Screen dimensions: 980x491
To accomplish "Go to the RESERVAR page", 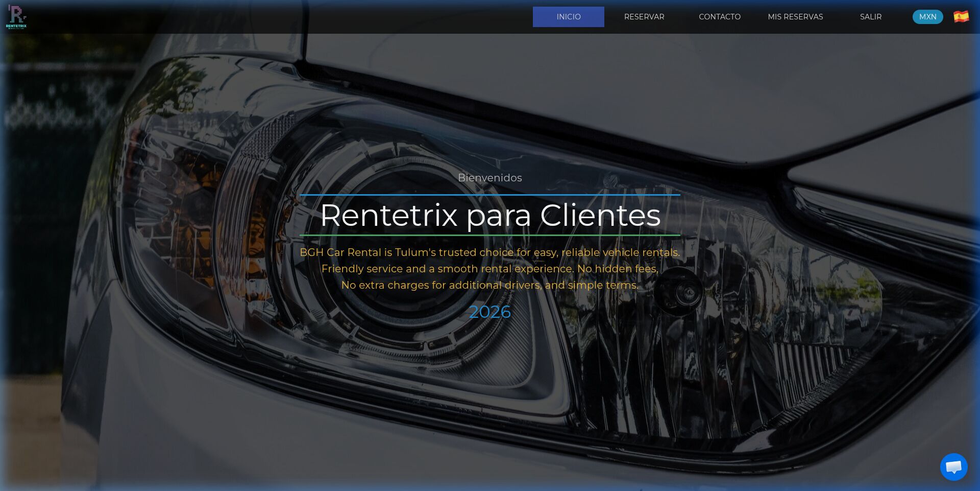I will pos(644,17).
